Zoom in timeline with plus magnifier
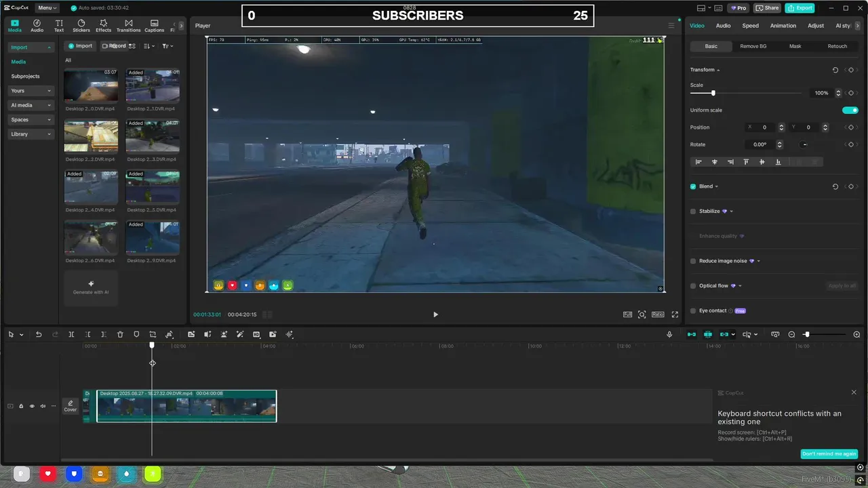 point(856,334)
